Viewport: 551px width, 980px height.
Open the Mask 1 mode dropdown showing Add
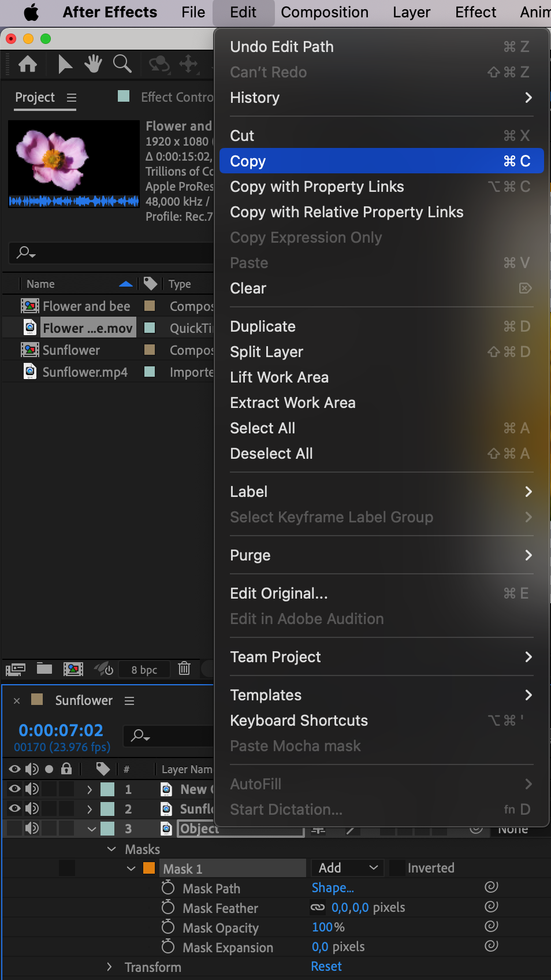(x=348, y=868)
